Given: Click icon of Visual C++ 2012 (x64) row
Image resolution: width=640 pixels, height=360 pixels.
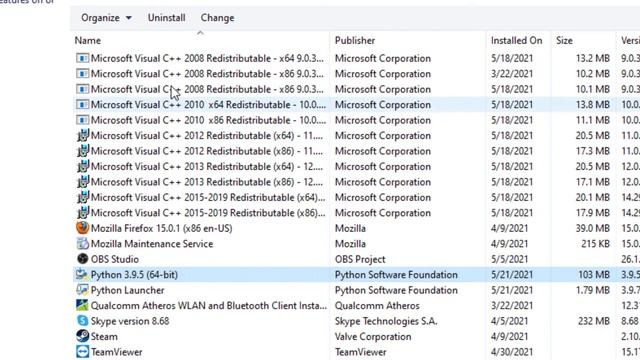Looking at the screenshot, I should click(x=83, y=136).
